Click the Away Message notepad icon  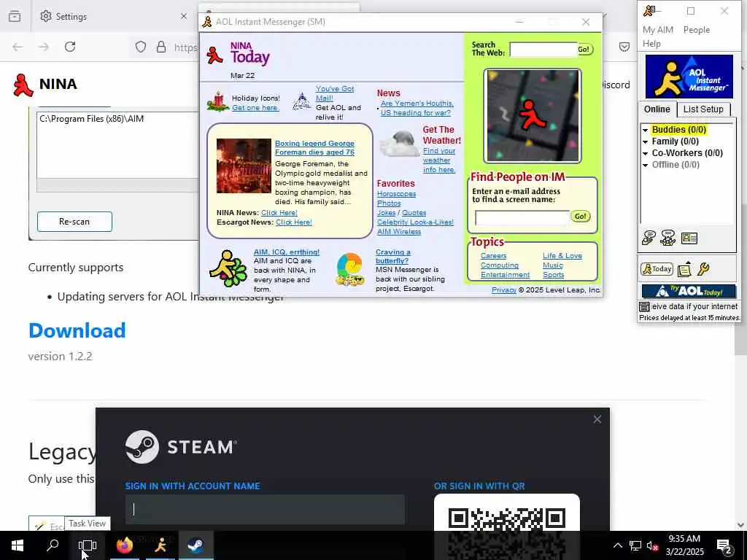pyautogui.click(x=684, y=269)
